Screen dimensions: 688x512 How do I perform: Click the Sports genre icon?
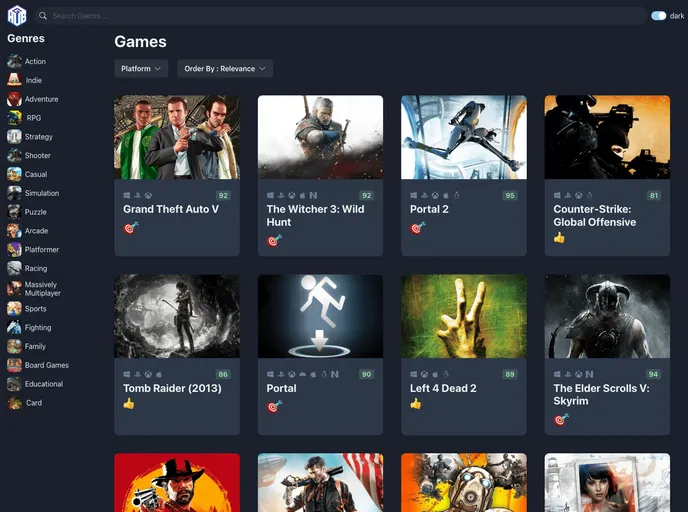pyautogui.click(x=14, y=308)
